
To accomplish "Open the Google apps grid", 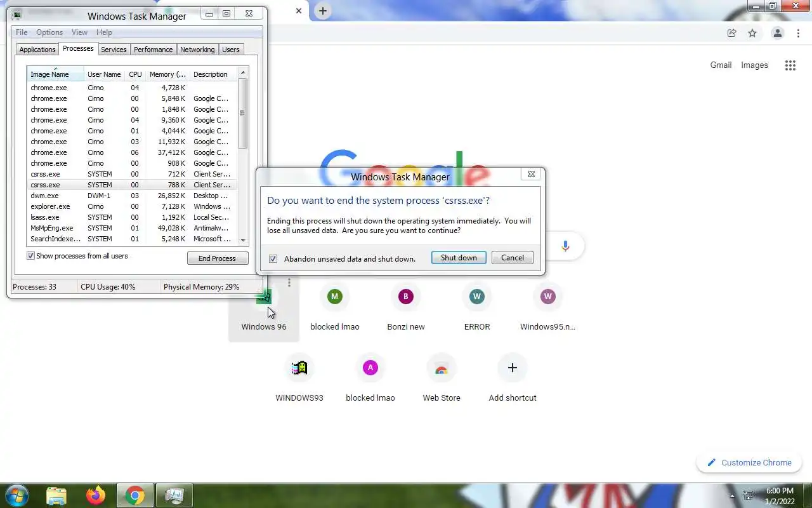I will coord(790,65).
